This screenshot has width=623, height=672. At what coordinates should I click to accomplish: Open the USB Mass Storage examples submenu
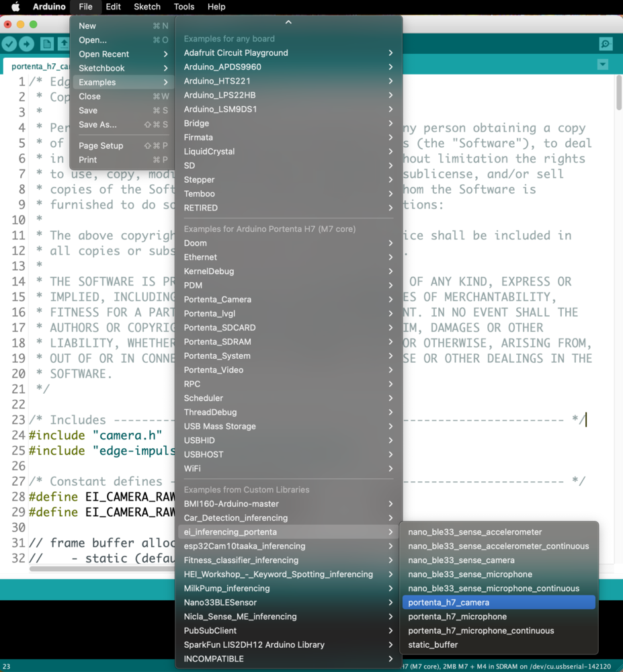[288, 427]
